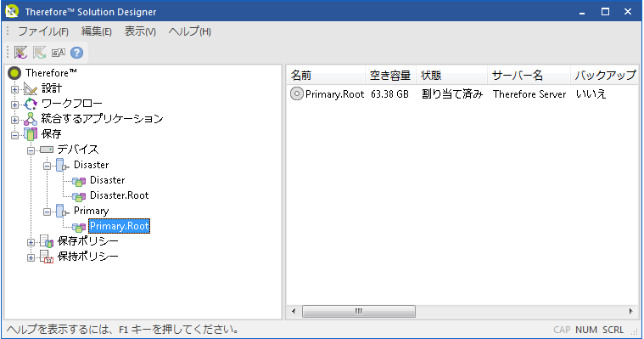Select the 設計 tree label

pos(52,88)
